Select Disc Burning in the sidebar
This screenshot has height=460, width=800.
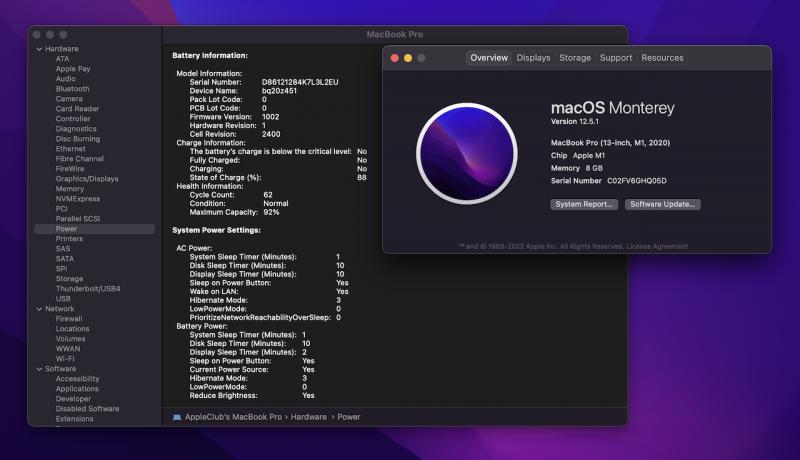(78, 139)
